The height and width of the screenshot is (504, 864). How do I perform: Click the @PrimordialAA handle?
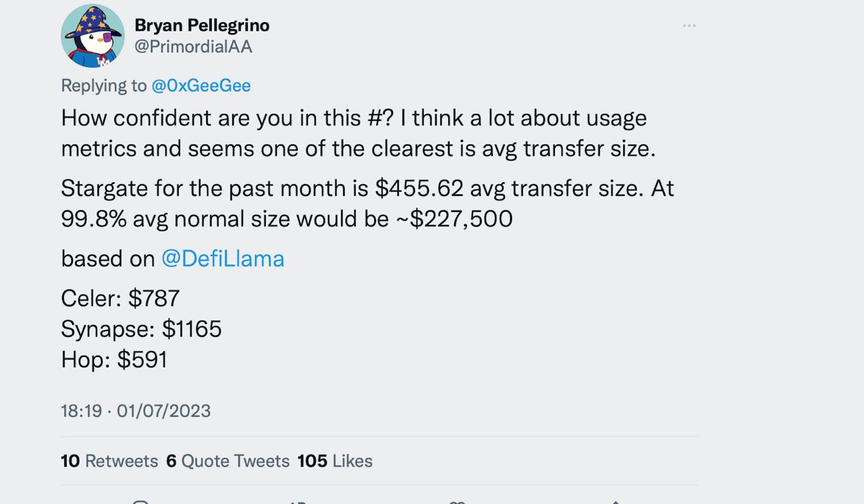[193, 47]
